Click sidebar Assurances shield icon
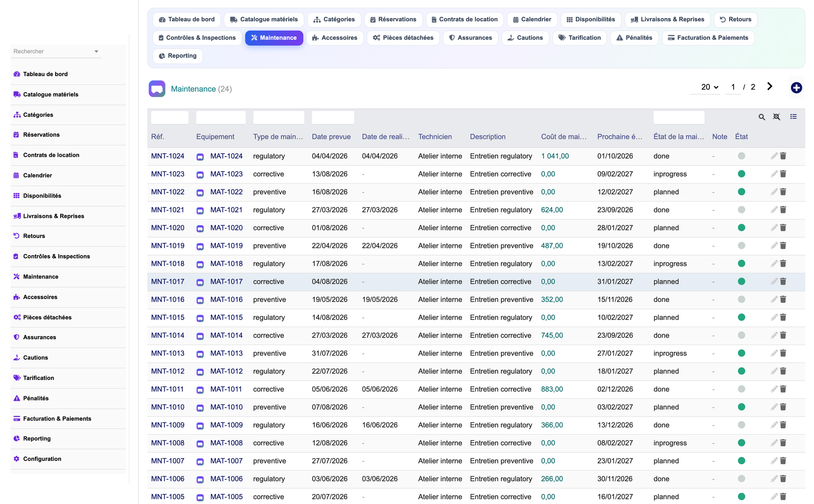The height and width of the screenshot is (504, 814). click(x=16, y=337)
